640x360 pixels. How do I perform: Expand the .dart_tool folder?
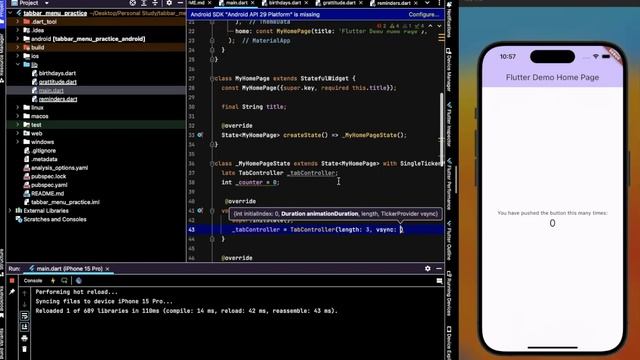coord(18,22)
